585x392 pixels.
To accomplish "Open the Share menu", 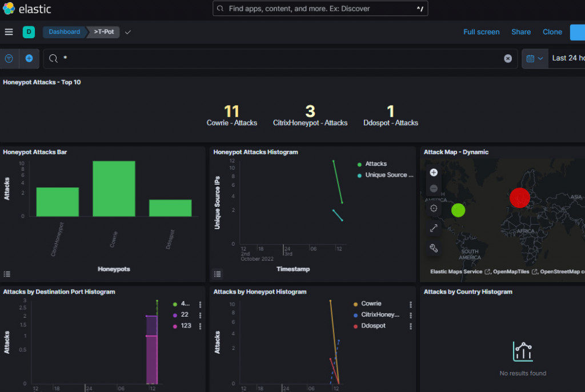I will pyautogui.click(x=521, y=32).
